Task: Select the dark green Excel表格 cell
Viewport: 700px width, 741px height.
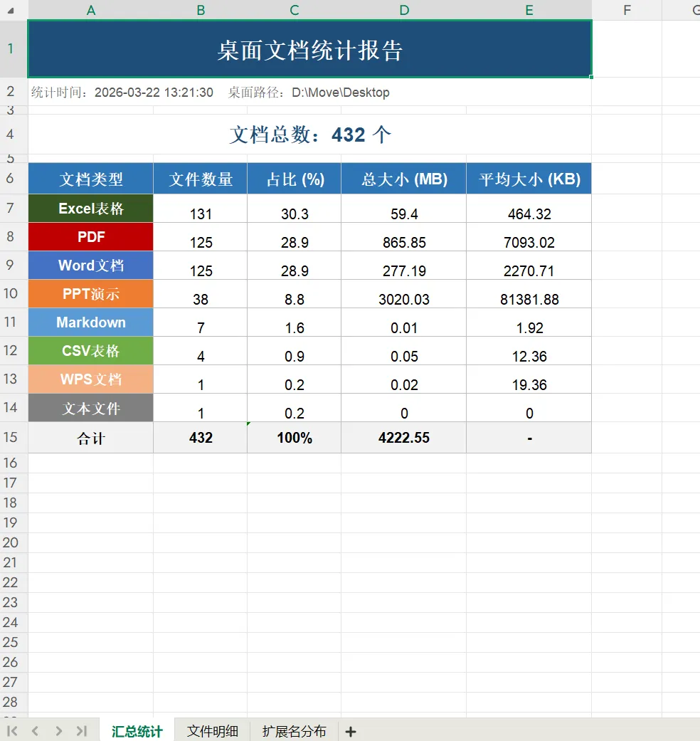Action: [90, 209]
